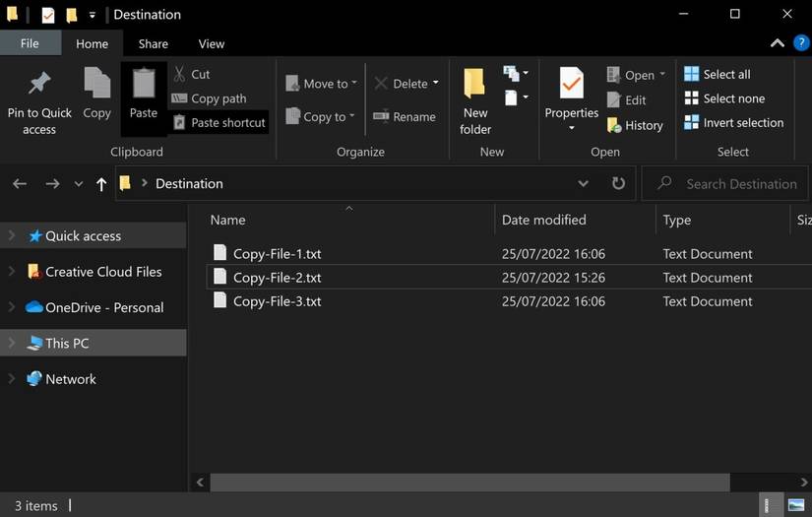Click Destination in the address bar
The width and height of the screenshot is (812, 517).
[189, 183]
